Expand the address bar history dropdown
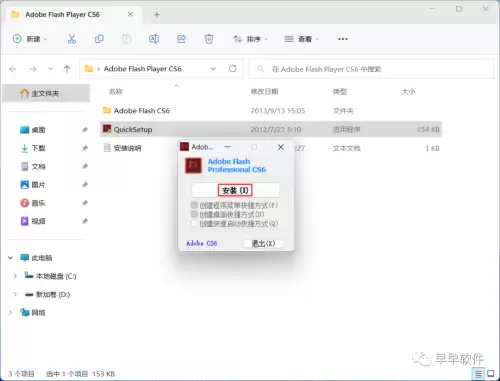The image size is (500, 381). (213, 69)
